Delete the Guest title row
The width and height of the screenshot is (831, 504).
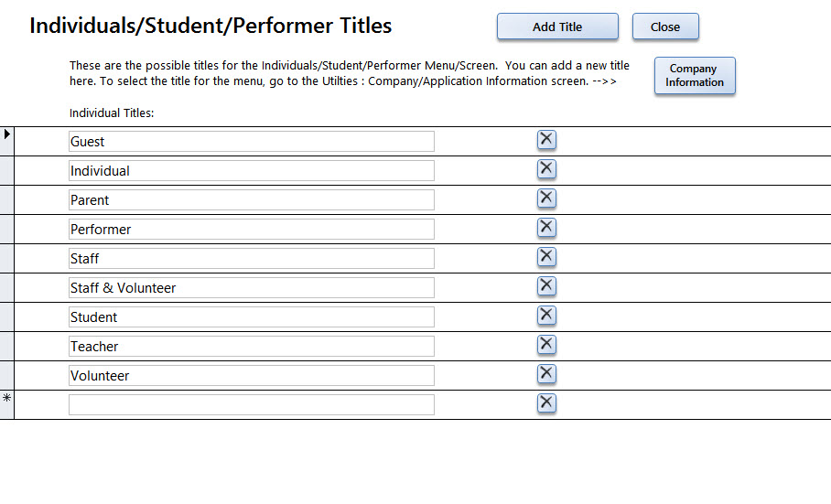coord(546,140)
